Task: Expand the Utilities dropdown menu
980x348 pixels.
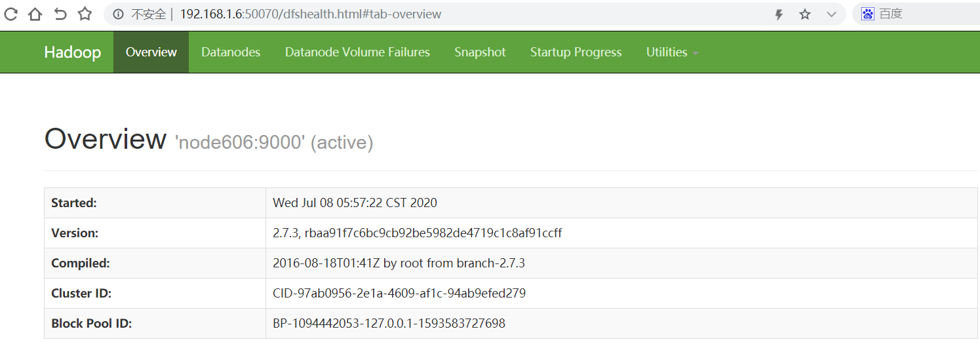Action: tap(672, 52)
